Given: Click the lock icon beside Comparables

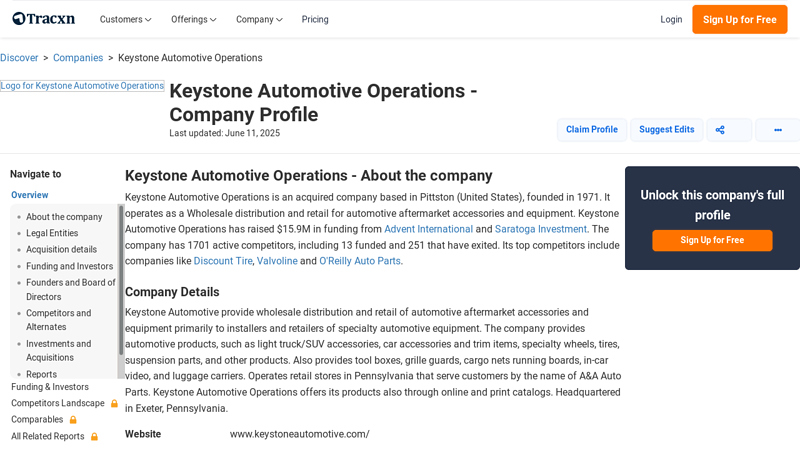Looking at the screenshot, I should pyautogui.click(x=73, y=419).
